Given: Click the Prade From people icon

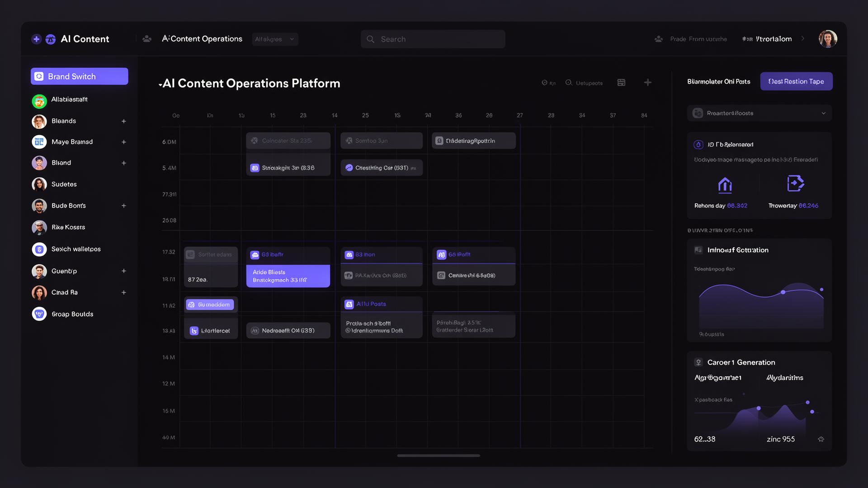Looking at the screenshot, I should (659, 39).
